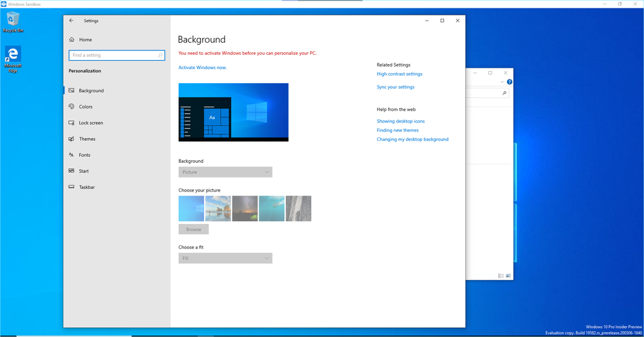644x337 pixels.
Task: Choose the blue Windows logo picture
Action: 191,209
